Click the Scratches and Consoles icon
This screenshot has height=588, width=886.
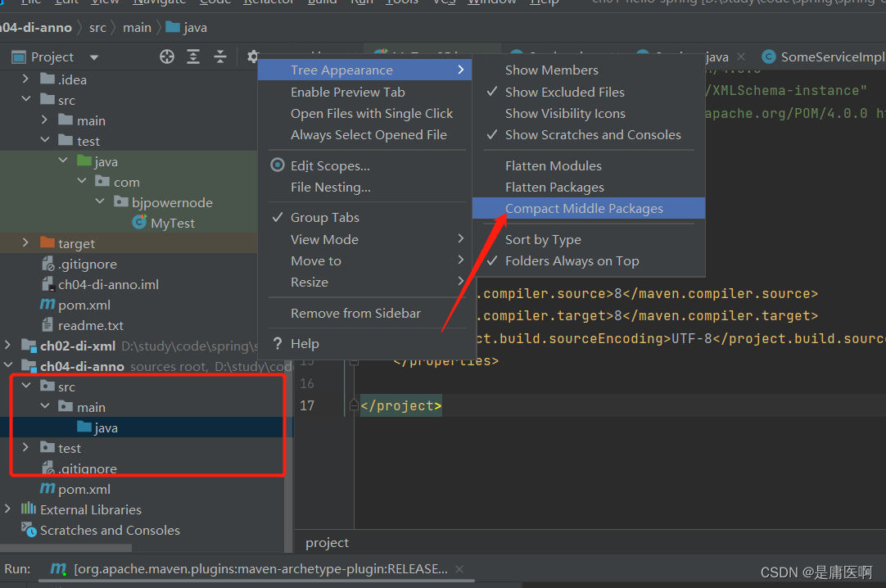coord(29,529)
